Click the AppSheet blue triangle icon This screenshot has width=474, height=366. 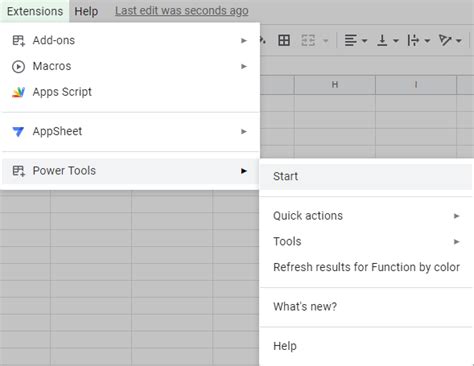(x=18, y=131)
